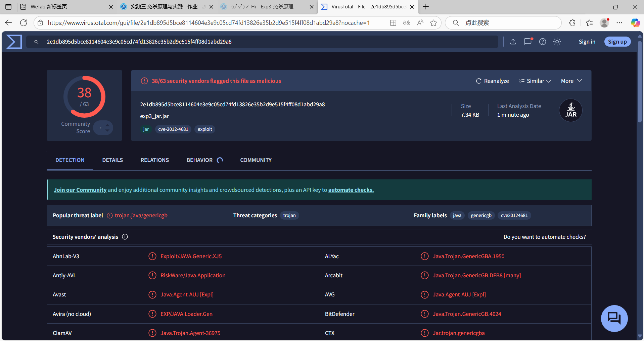
Task: Vote using the Community Score toggle
Action: [103, 128]
